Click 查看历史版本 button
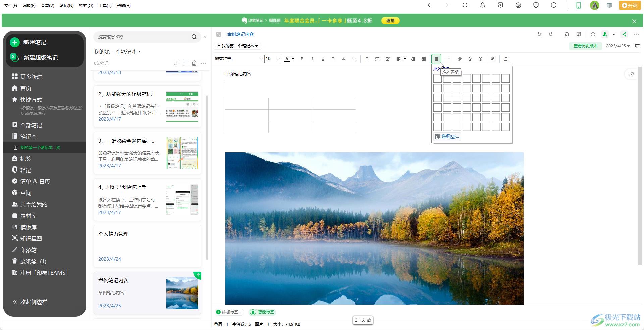 [585, 46]
